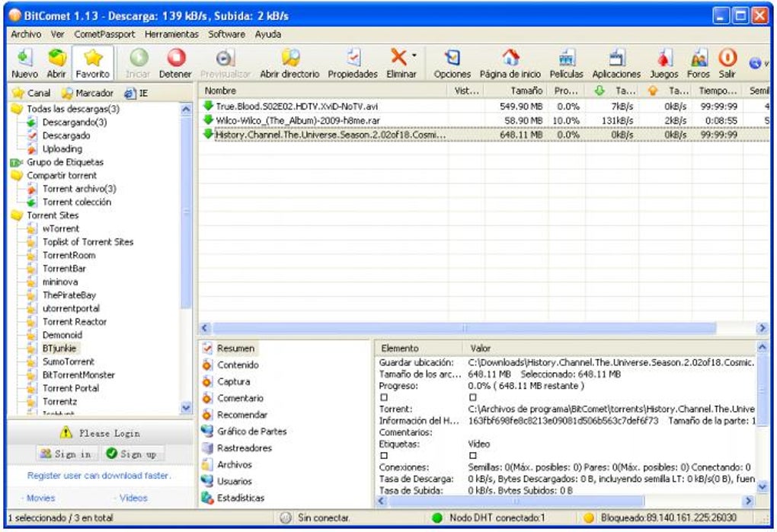This screenshot has height=532, width=777.
Task: Click the Nuevo toolbar icon
Action: tap(24, 59)
